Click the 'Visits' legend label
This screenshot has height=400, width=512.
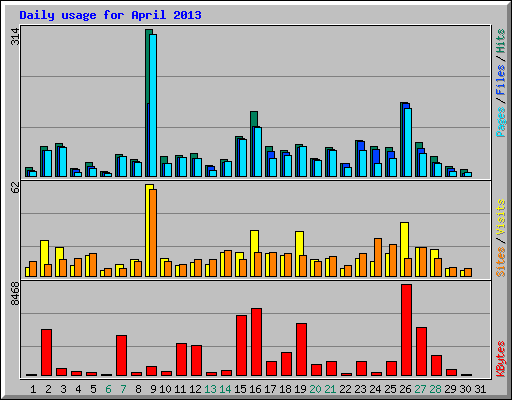500,217
